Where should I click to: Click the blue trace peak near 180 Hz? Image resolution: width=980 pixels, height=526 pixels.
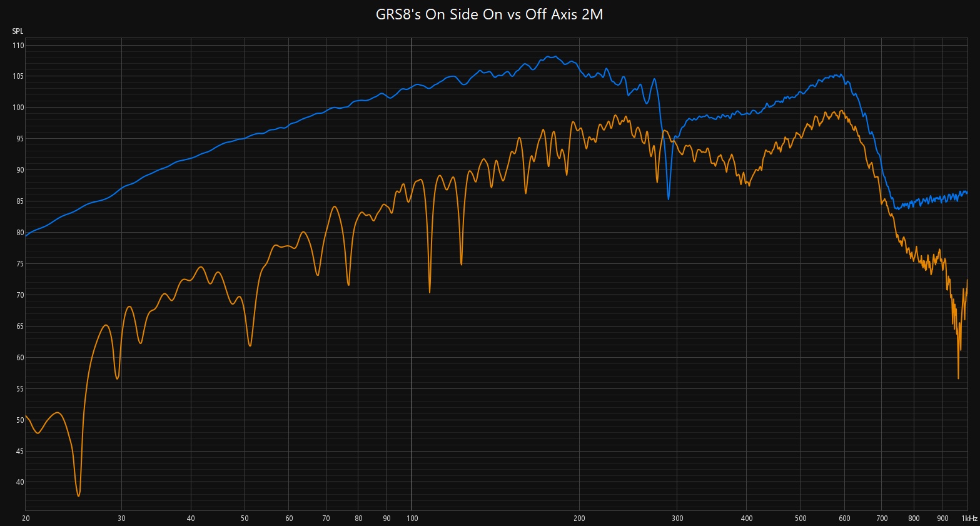(551, 56)
